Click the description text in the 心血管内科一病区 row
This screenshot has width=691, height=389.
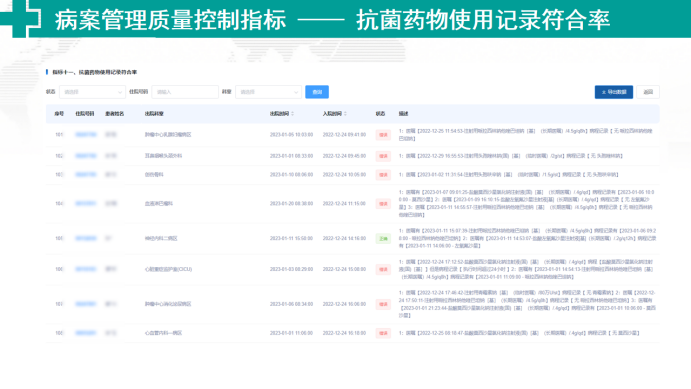pyautogui.click(x=519, y=333)
